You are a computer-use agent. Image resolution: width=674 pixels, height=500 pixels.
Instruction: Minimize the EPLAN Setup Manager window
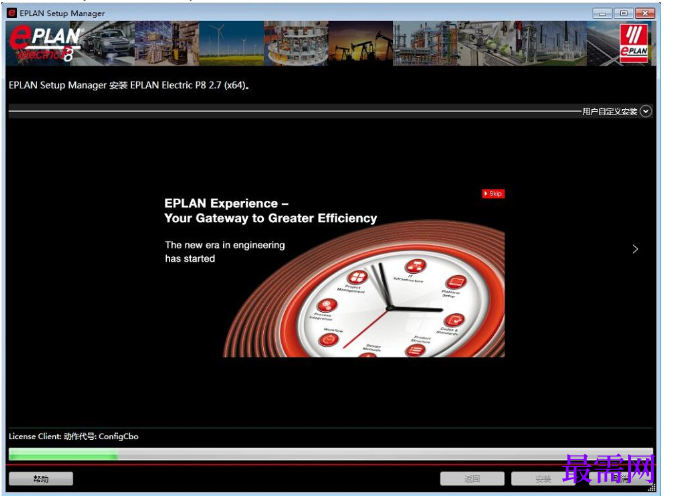pos(602,13)
